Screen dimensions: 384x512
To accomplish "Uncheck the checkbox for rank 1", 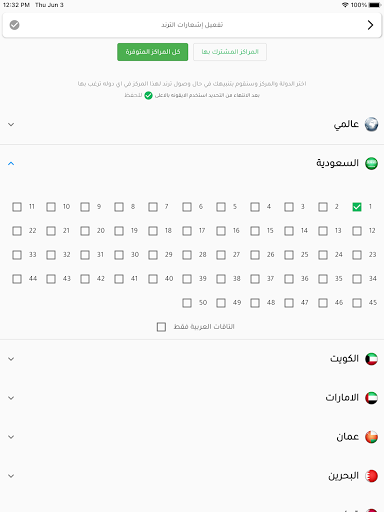I will [x=357, y=207].
